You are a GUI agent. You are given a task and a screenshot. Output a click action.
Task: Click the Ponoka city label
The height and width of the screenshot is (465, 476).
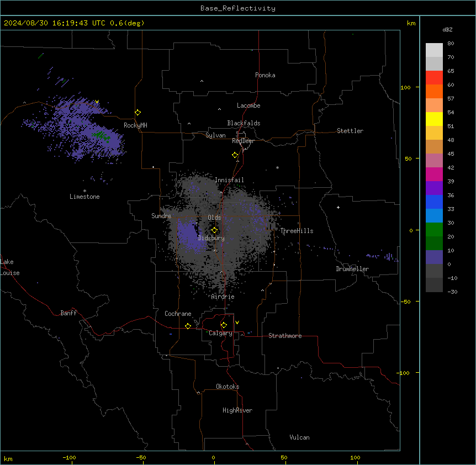pos(265,75)
